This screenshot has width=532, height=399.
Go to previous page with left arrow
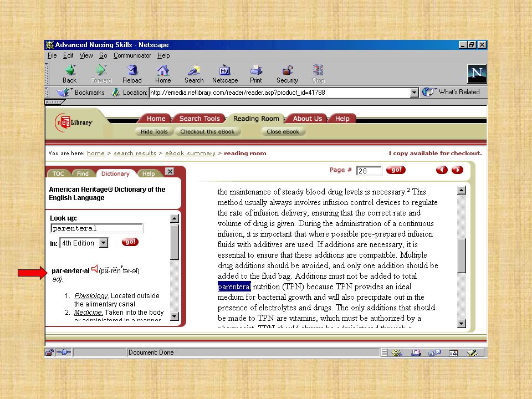pos(442,170)
